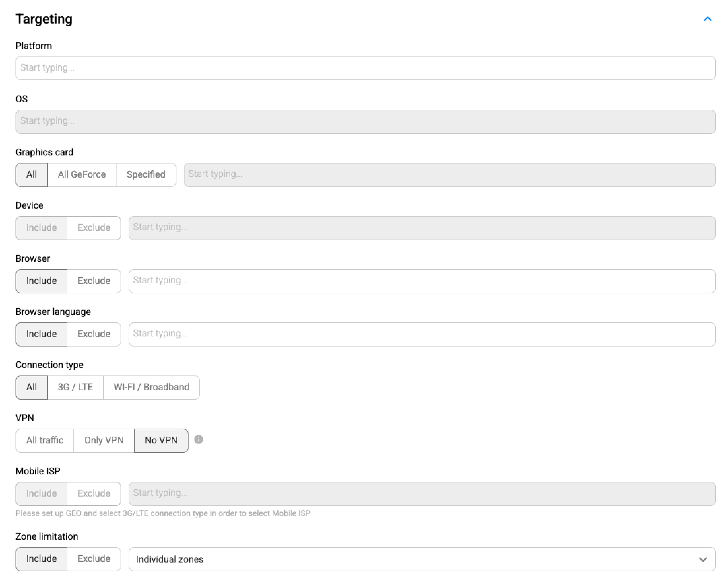Viewport: 728px width, 578px height.
Task: Select All traffic VPN option
Action: click(x=44, y=440)
